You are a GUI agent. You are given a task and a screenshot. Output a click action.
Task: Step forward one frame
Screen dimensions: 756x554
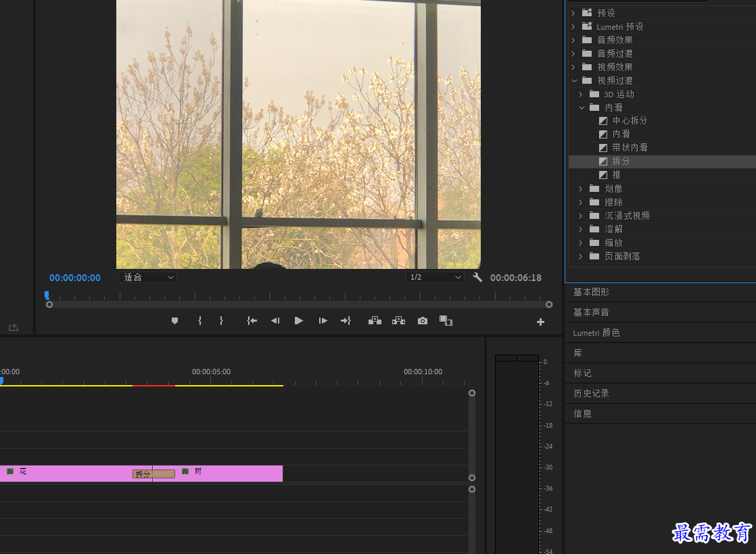[323, 321]
